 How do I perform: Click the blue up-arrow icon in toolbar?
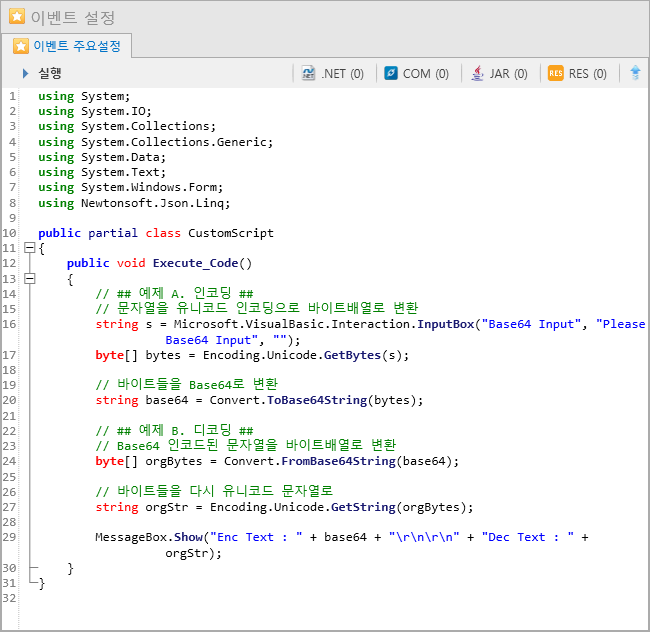(635, 73)
